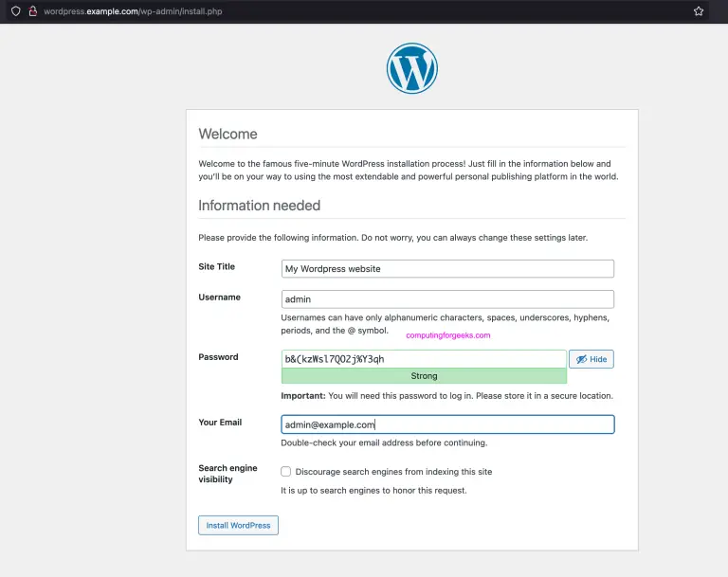The height and width of the screenshot is (577, 728).
Task: Click the 'Discourage search engines from indexing' label
Action: tap(393, 471)
